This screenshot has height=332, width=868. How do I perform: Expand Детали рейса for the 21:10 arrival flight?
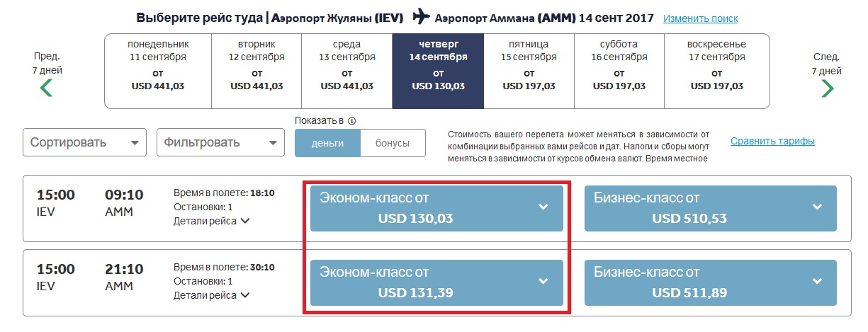212,295
